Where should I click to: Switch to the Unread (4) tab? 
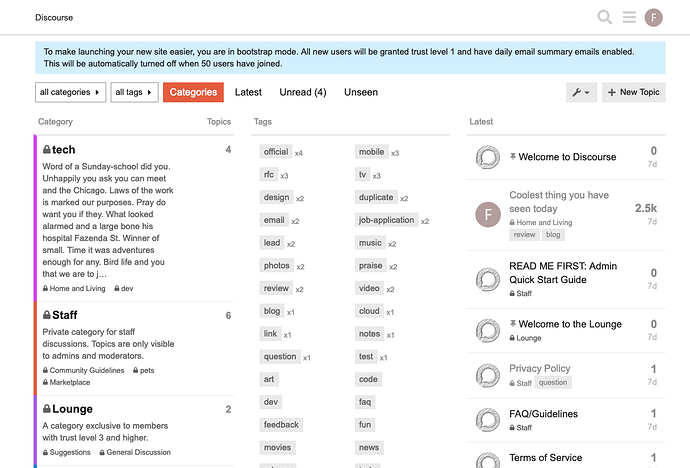click(303, 92)
